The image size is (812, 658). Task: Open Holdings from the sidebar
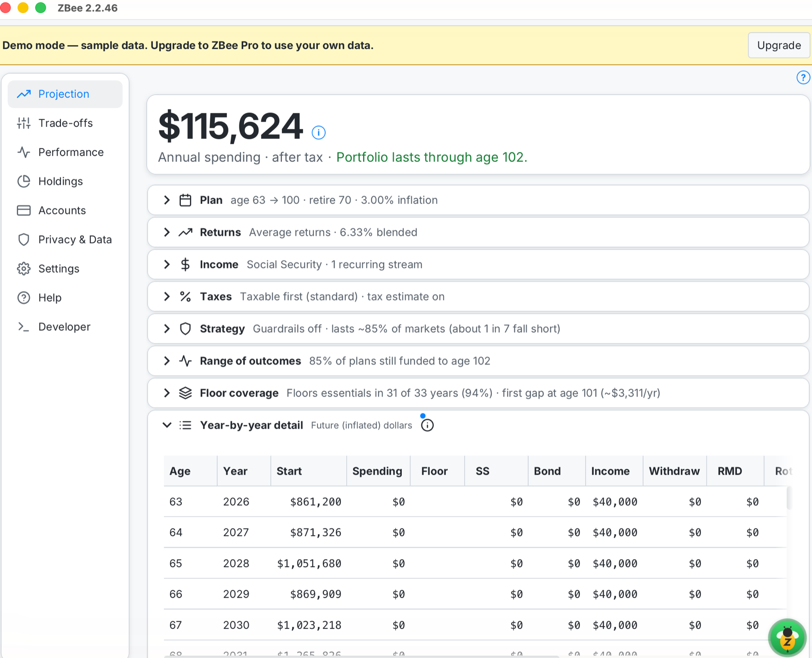65,181
